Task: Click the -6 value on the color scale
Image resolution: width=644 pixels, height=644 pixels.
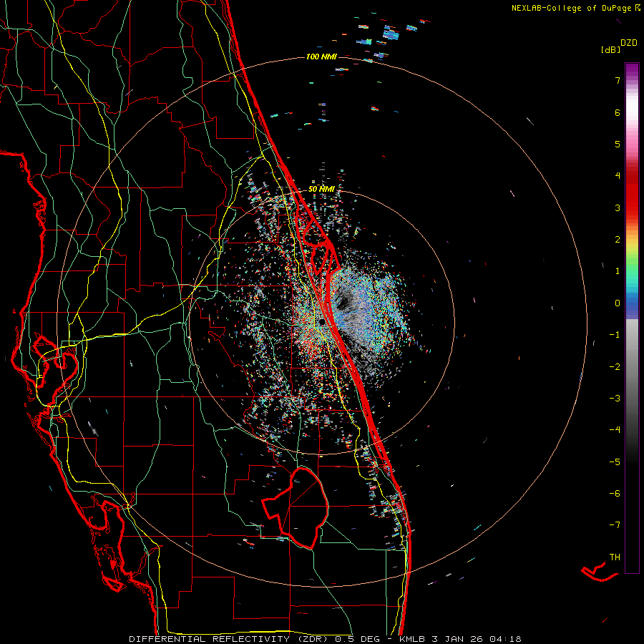Action: [x=615, y=494]
